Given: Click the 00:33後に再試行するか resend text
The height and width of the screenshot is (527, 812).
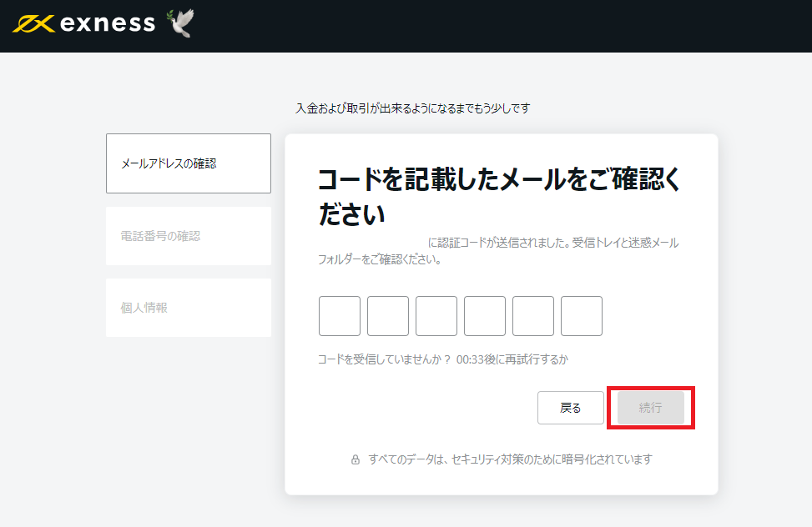Looking at the screenshot, I should (x=512, y=359).
